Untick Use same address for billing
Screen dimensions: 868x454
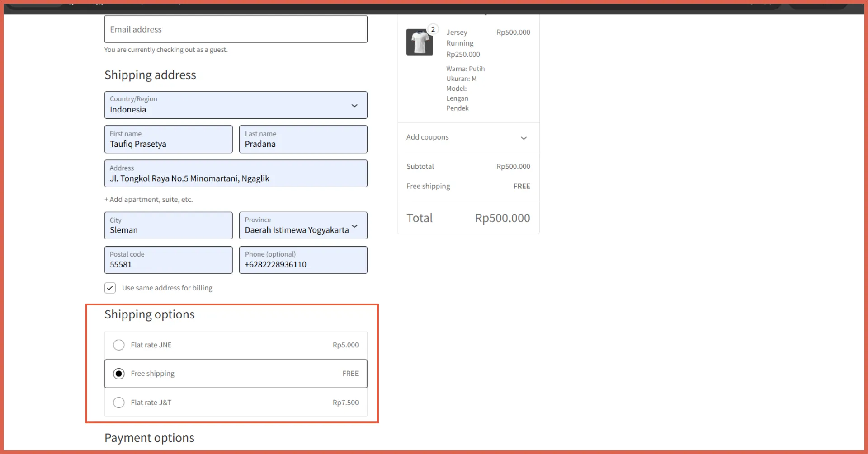point(110,288)
